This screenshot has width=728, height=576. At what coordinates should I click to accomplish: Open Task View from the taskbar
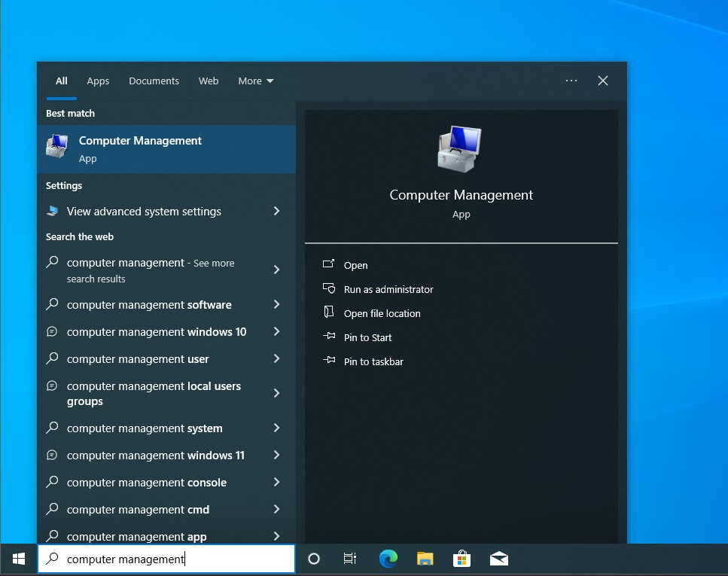350,559
